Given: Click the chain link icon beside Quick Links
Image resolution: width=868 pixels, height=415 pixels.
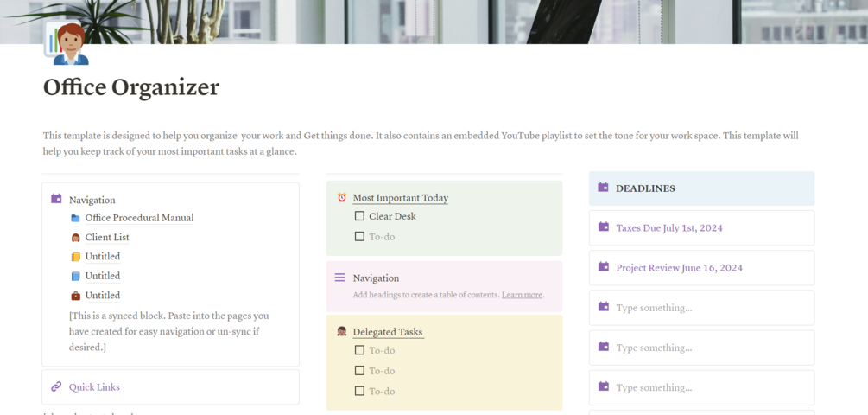Looking at the screenshot, I should 56,386.
